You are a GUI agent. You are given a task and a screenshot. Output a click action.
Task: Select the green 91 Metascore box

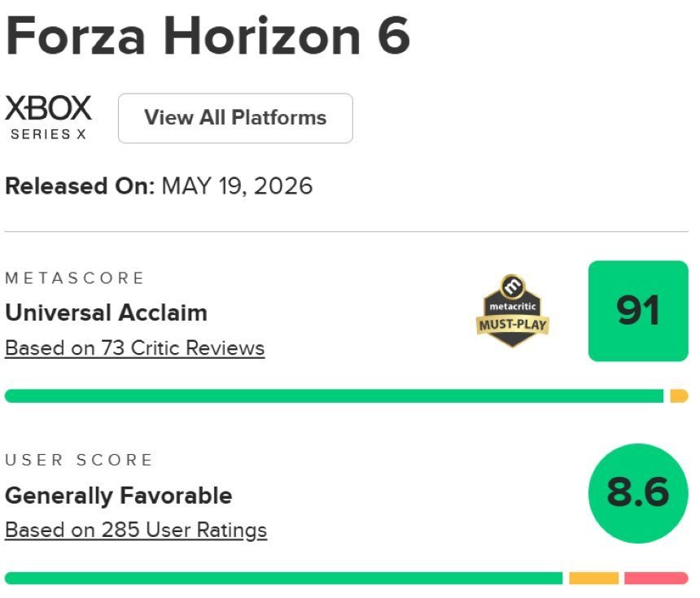638,311
